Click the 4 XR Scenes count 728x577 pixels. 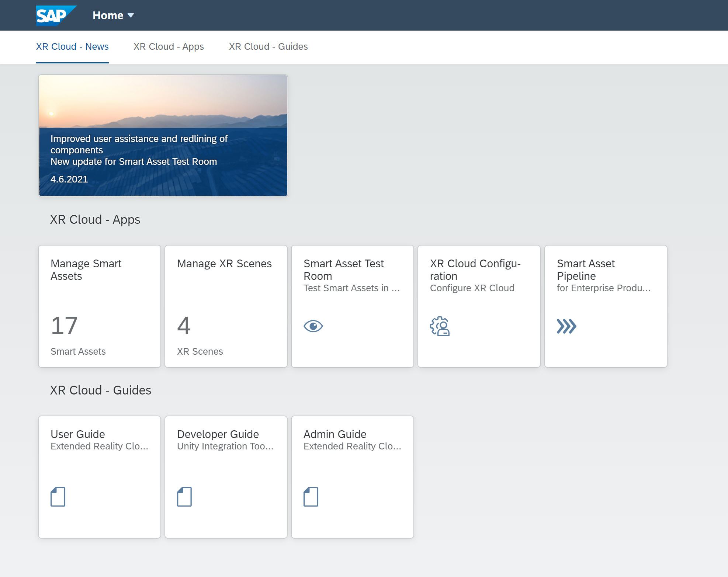tap(184, 326)
